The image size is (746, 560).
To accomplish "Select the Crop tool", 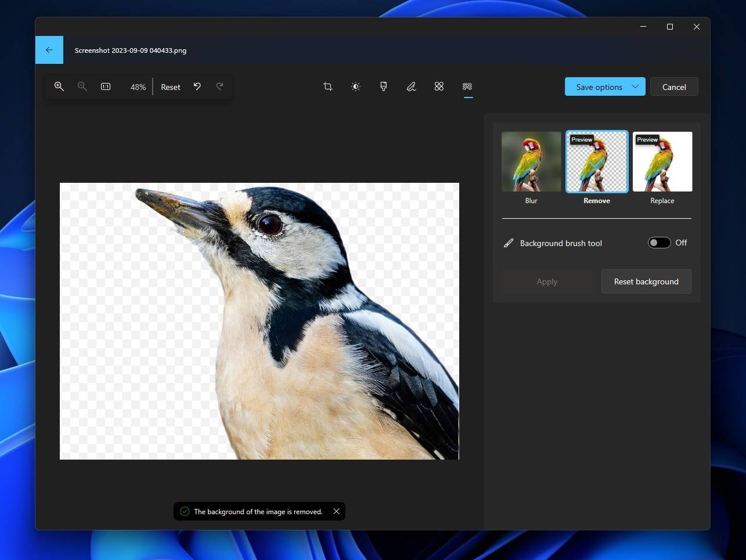I will click(327, 86).
